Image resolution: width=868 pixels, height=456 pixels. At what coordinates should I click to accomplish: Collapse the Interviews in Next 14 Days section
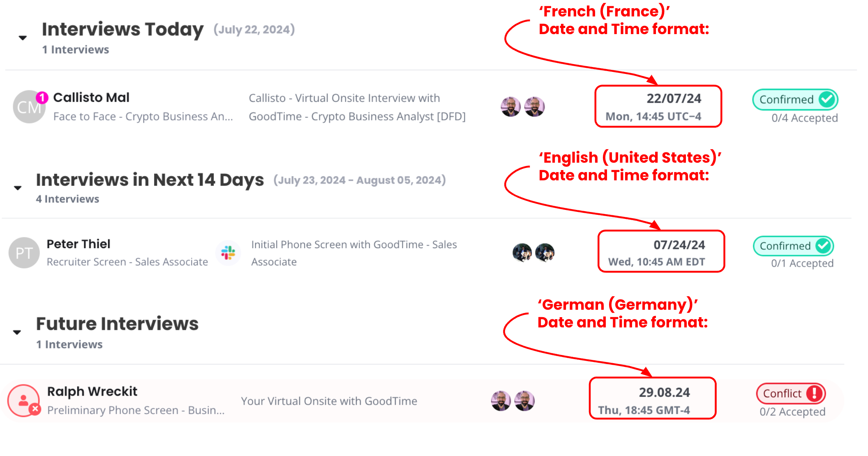pos(18,188)
